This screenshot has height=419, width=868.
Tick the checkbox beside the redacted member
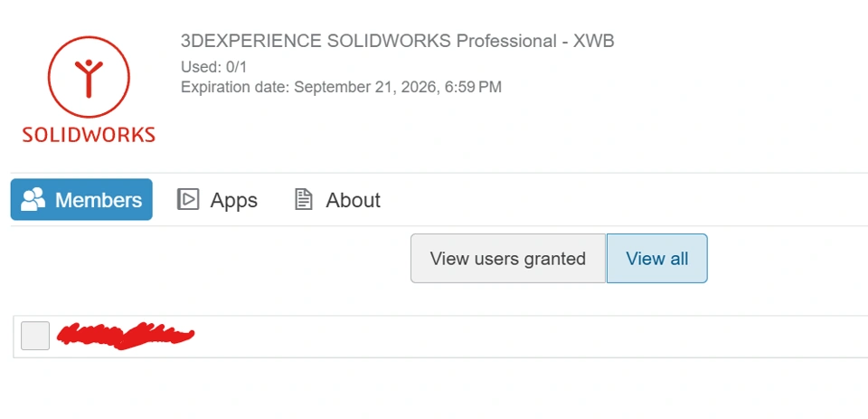35,336
